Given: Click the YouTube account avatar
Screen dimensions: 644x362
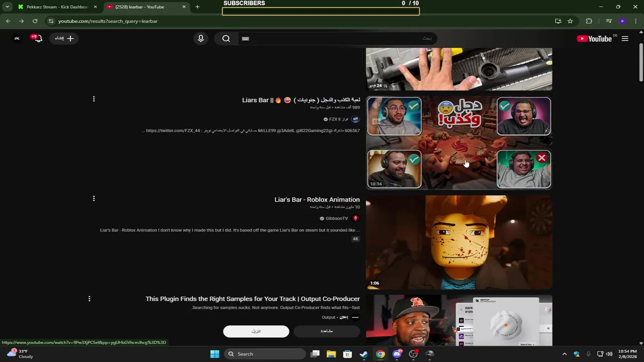Looking at the screenshot, I should (x=17, y=38).
